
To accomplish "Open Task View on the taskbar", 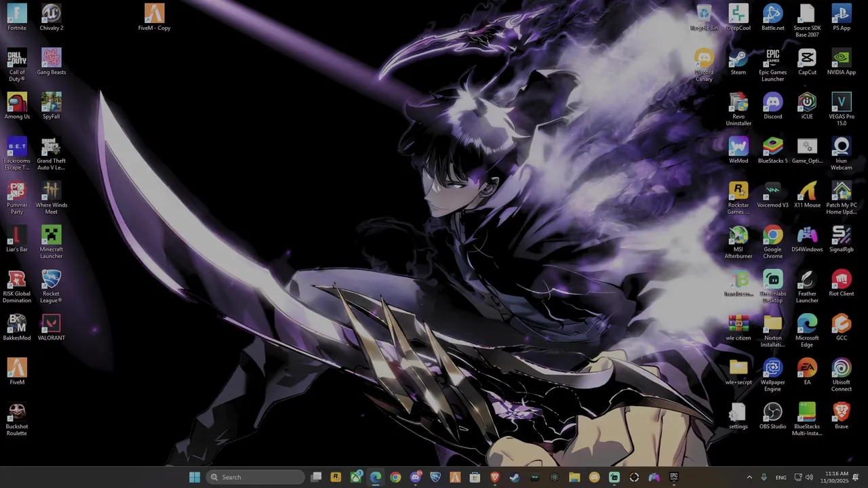I will (x=316, y=477).
